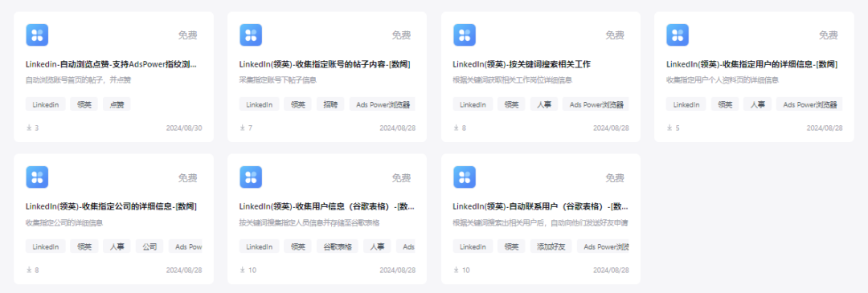Click download icon on 收集指定用户的详细信息 card
The height and width of the screenshot is (293, 868).
[669, 128]
